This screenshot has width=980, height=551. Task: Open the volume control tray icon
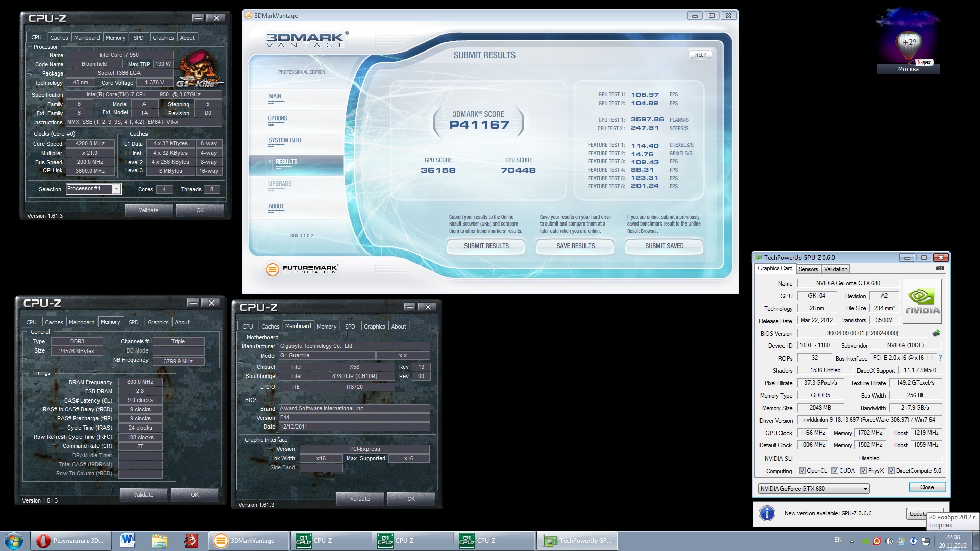tap(889, 541)
